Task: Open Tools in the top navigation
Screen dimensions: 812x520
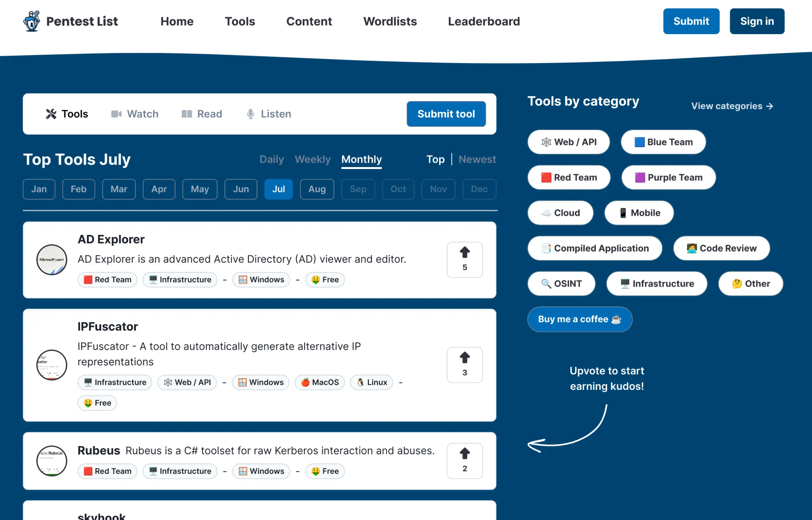Action: [240, 21]
